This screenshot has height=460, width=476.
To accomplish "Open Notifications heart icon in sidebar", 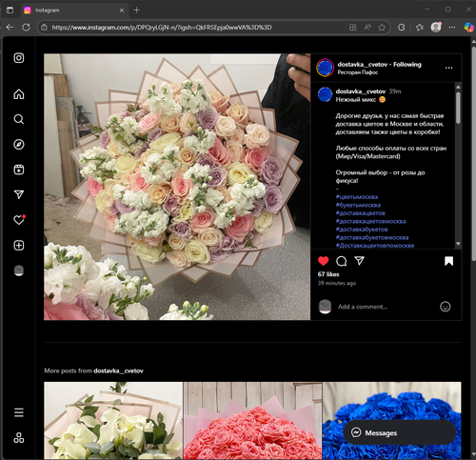I will click(x=19, y=220).
